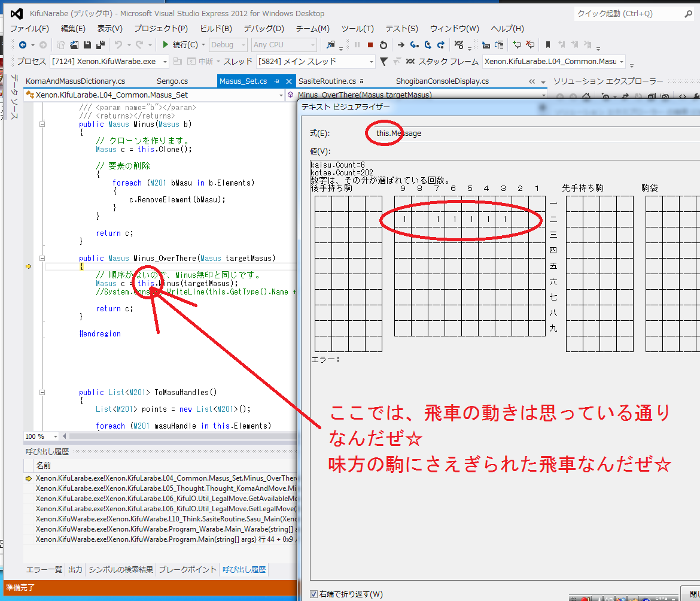Open the ヘルプ(H) menu
Image resolution: width=700 pixels, height=601 pixels.
point(507,29)
